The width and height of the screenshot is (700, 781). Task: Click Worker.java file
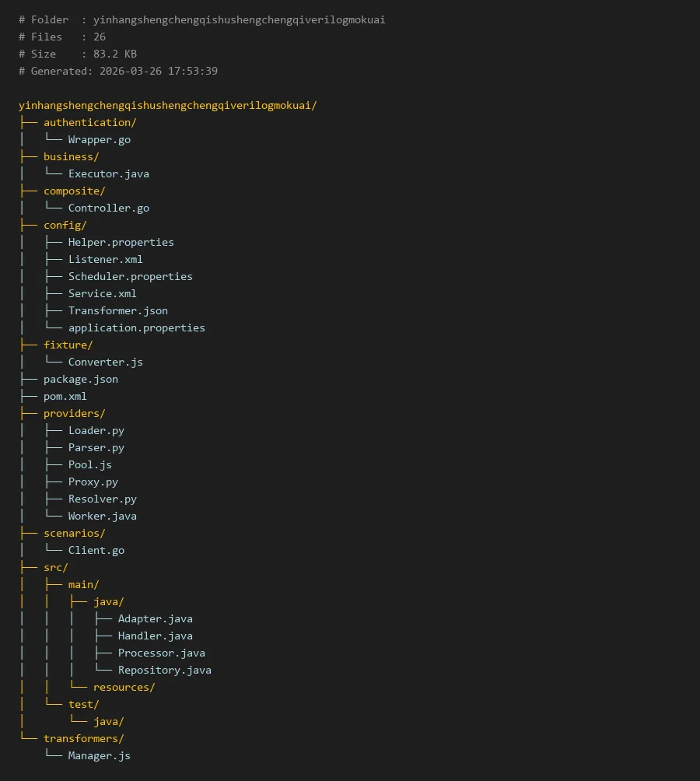tap(102, 516)
